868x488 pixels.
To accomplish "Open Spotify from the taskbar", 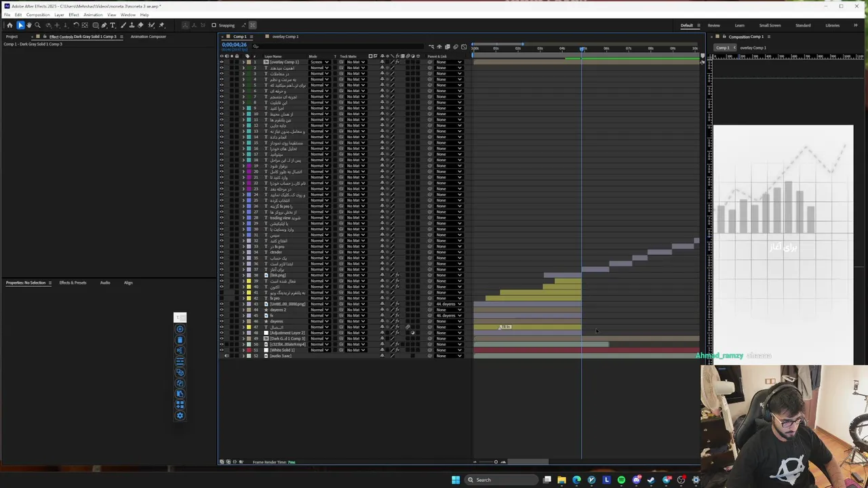I will click(x=621, y=480).
